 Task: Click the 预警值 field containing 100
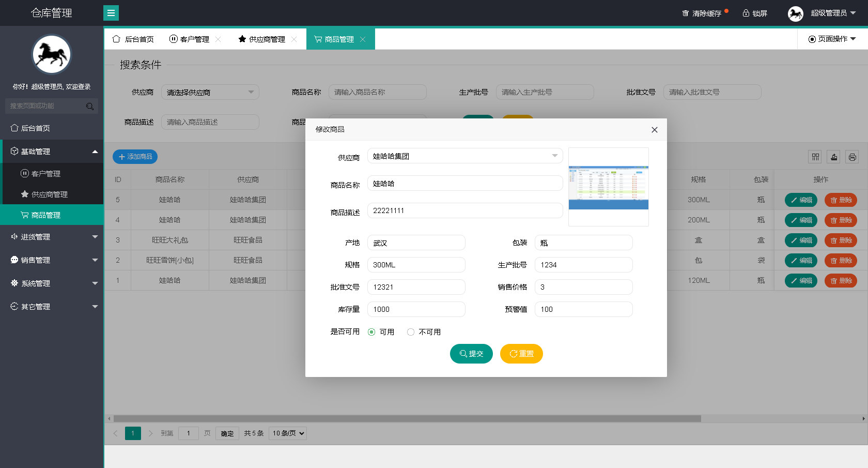click(584, 309)
